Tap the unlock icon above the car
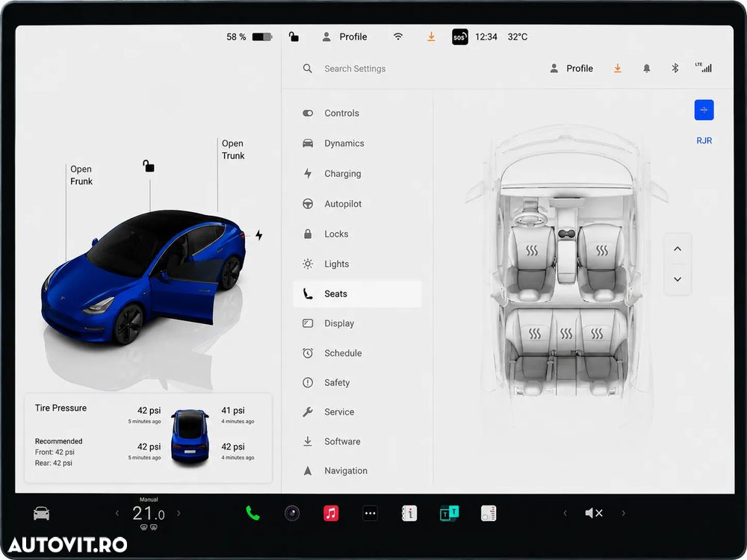 [149, 166]
